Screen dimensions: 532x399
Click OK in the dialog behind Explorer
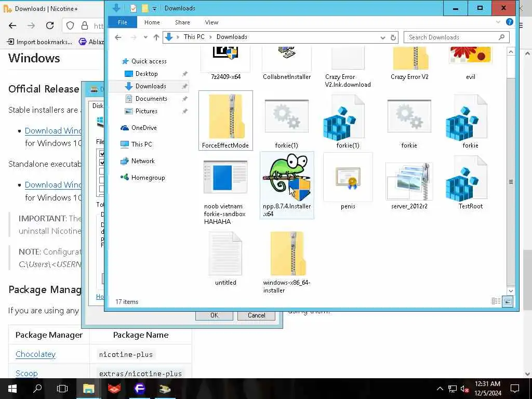tap(214, 315)
